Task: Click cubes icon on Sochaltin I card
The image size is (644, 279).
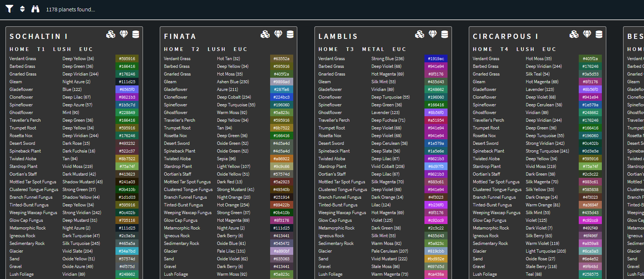Action: coord(111,34)
